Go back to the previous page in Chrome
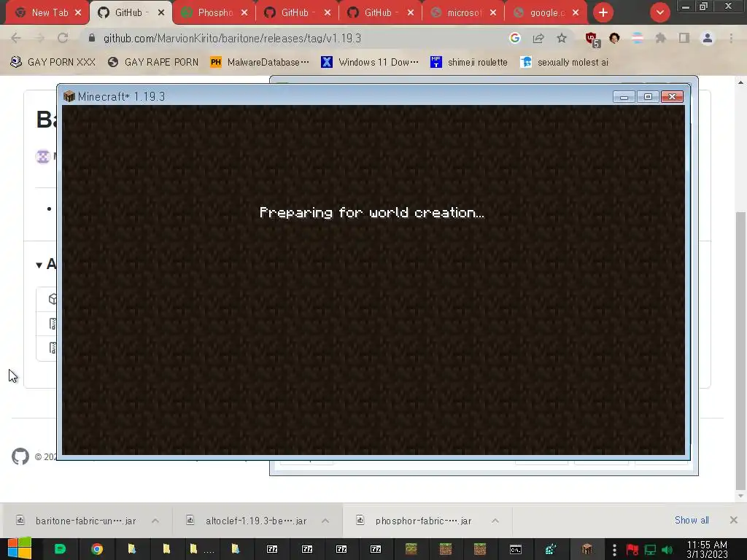The height and width of the screenshot is (560, 747). pyautogui.click(x=16, y=38)
